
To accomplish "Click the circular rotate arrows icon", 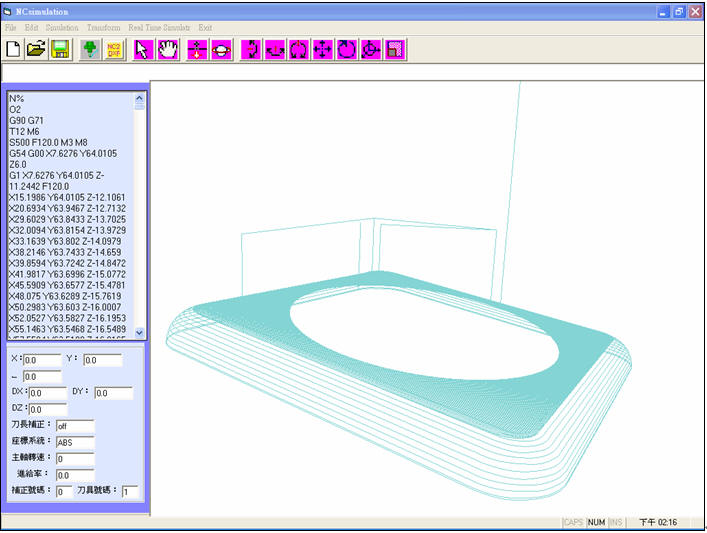I will 298,49.
